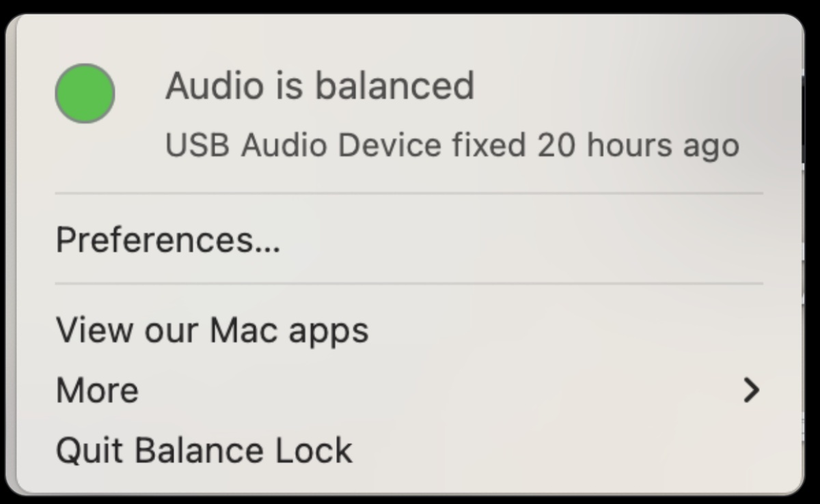The width and height of the screenshot is (820, 504).
Task: Exit the app via Quit Balance Lock
Action: pyautogui.click(x=204, y=449)
